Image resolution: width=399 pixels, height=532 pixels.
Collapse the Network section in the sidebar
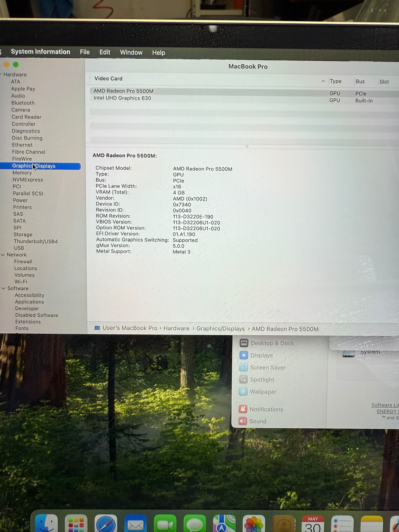3,255
